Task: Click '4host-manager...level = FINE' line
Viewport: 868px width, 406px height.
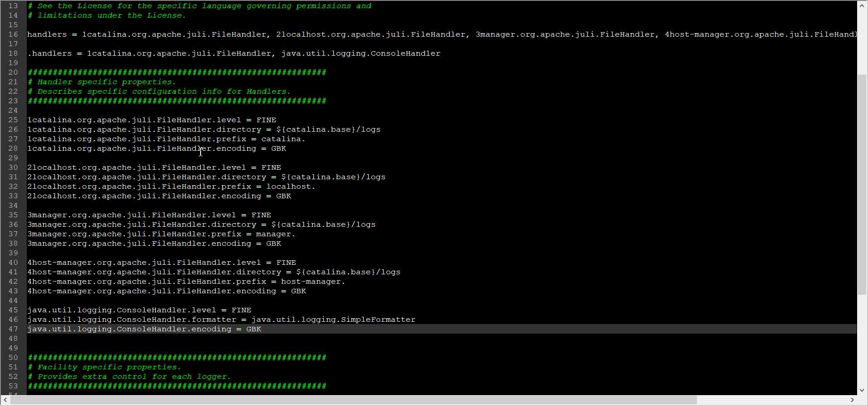Action: pyautogui.click(x=162, y=263)
